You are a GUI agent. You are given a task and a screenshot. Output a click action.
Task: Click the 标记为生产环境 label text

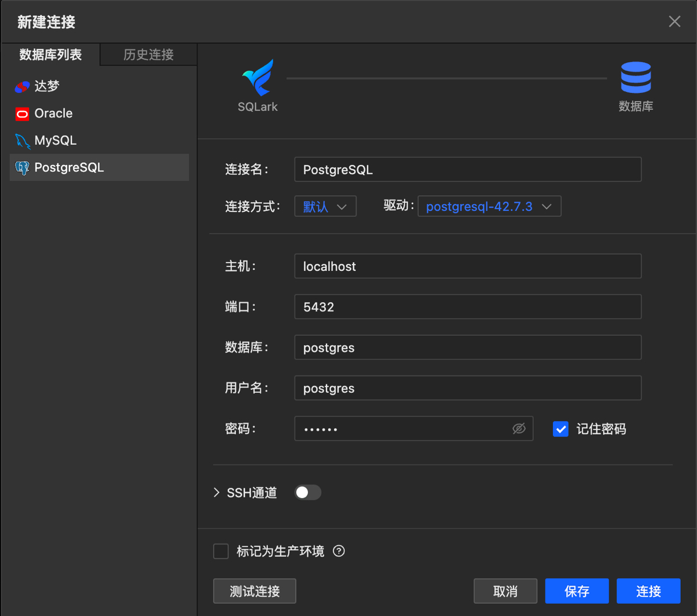click(x=280, y=551)
